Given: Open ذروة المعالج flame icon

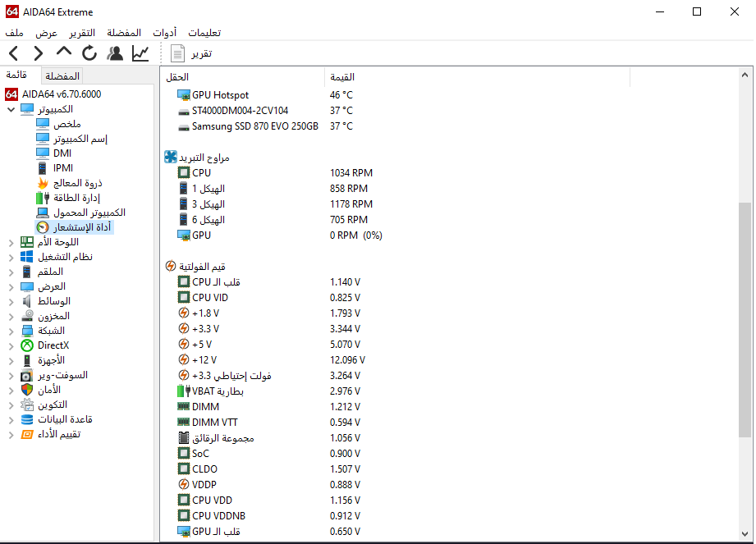Looking at the screenshot, I should 43,183.
